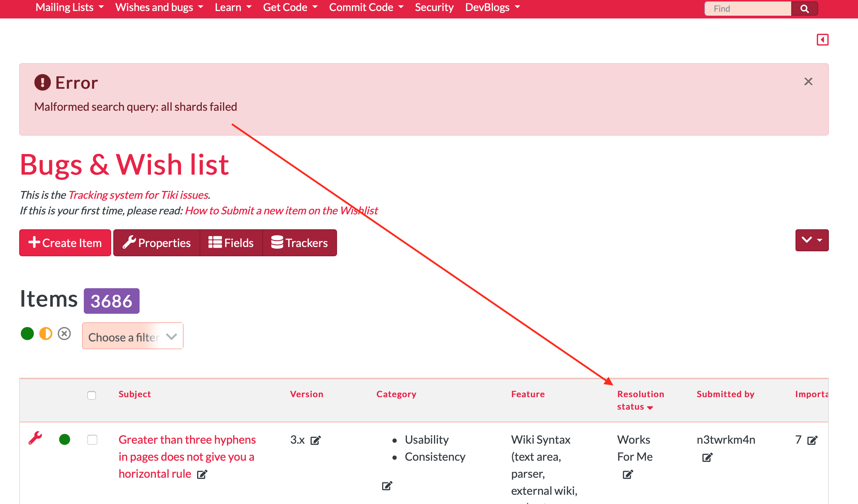
Task: Tick checkbox for hyphens item row
Action: (x=92, y=440)
